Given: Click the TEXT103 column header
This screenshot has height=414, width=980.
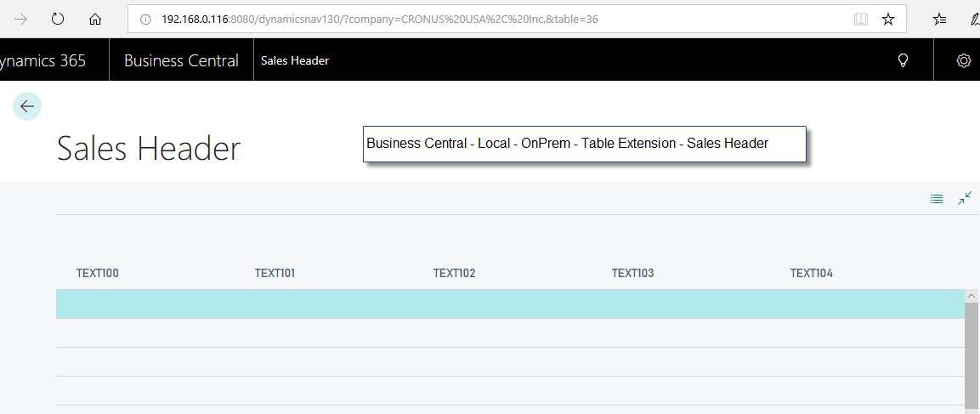Looking at the screenshot, I should click(x=632, y=273).
